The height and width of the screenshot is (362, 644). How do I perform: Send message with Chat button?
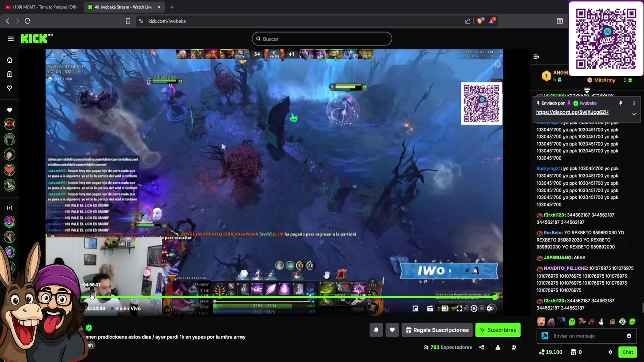pos(627,352)
